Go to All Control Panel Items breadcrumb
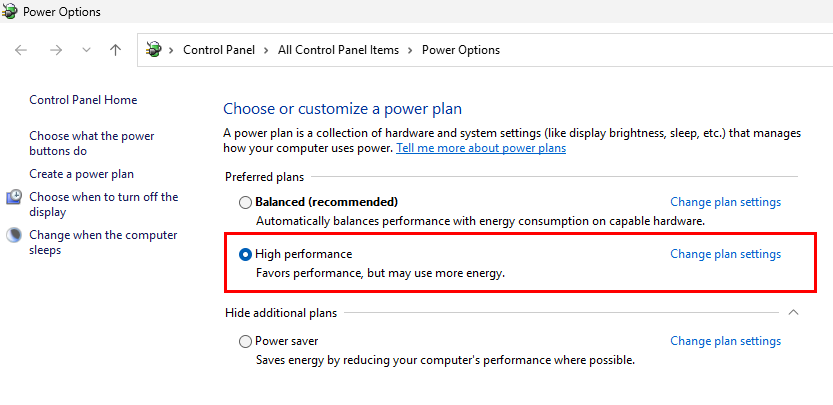The width and height of the screenshot is (833, 405). (x=338, y=50)
